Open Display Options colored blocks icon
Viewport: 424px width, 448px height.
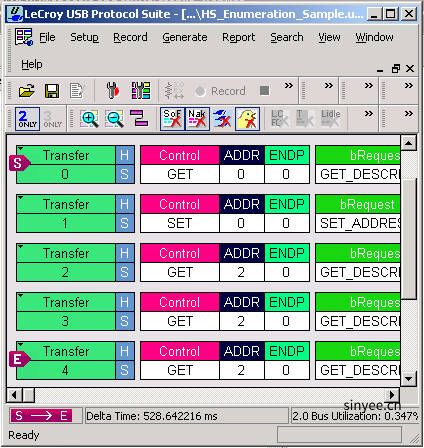141,91
